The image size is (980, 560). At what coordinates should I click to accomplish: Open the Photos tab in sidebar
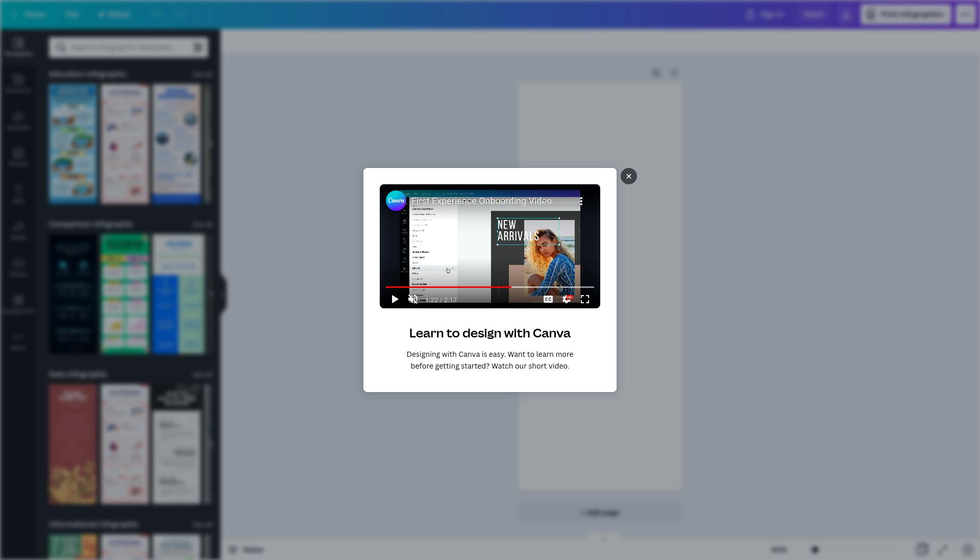point(18,158)
